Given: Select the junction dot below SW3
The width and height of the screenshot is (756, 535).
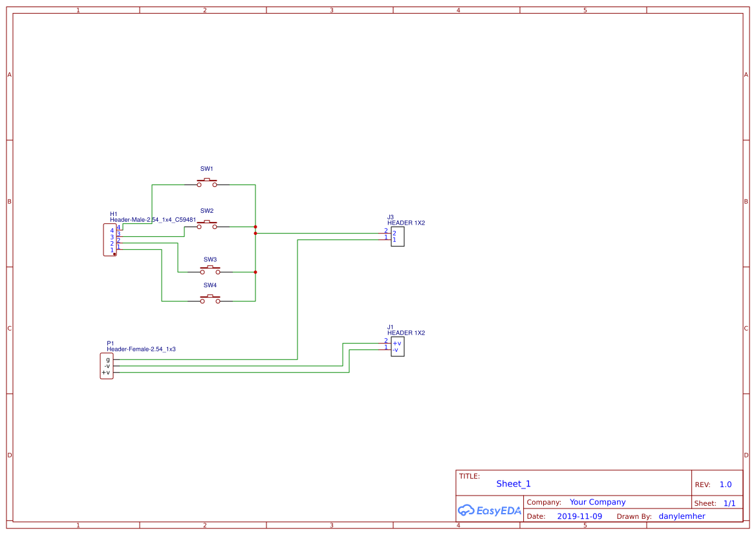Looking at the screenshot, I should coord(255,272).
